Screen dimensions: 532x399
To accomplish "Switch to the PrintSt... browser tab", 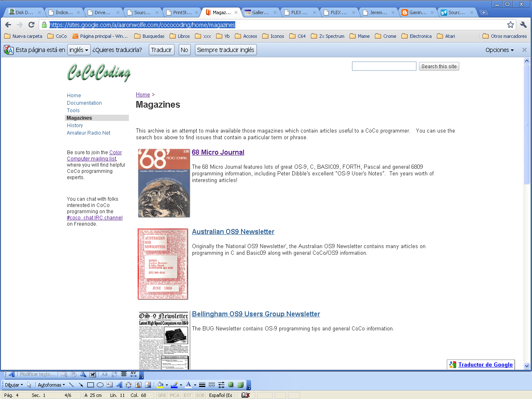I will tap(182, 12).
